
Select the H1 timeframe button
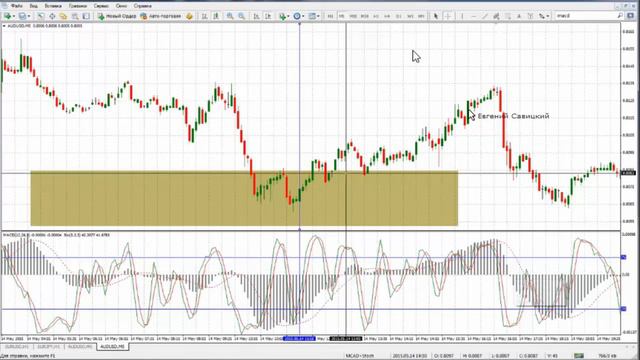[x=376, y=16]
